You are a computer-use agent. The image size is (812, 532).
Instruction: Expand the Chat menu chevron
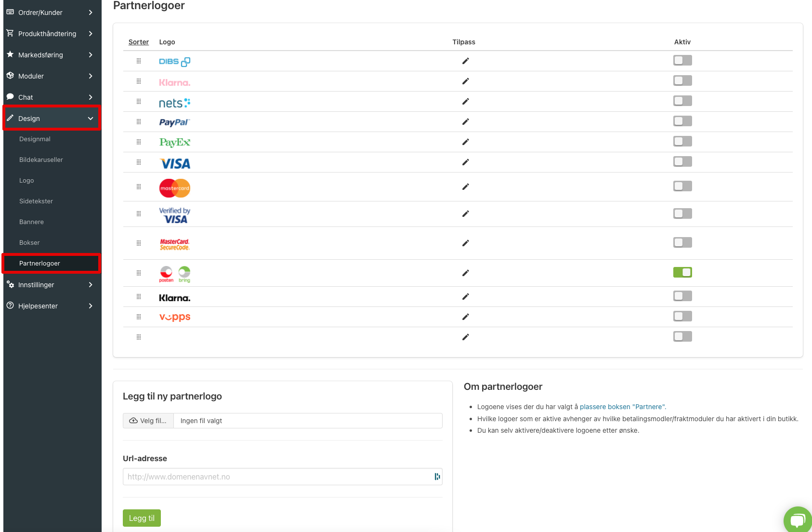point(91,97)
